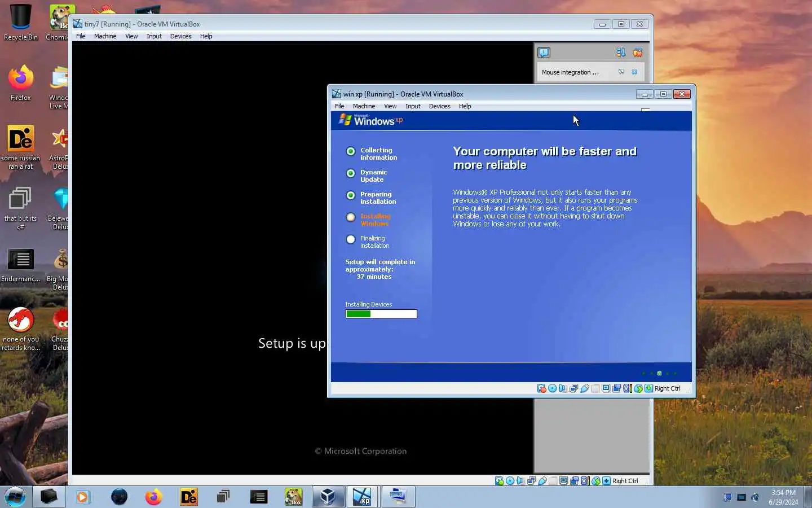
Task: Open the Machine menu in tiny7 window
Action: pyautogui.click(x=105, y=36)
